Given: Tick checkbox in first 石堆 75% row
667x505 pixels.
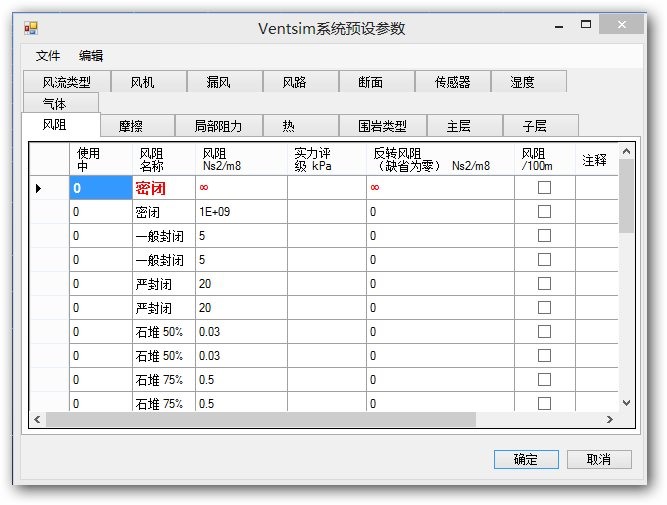Looking at the screenshot, I should 544,379.
